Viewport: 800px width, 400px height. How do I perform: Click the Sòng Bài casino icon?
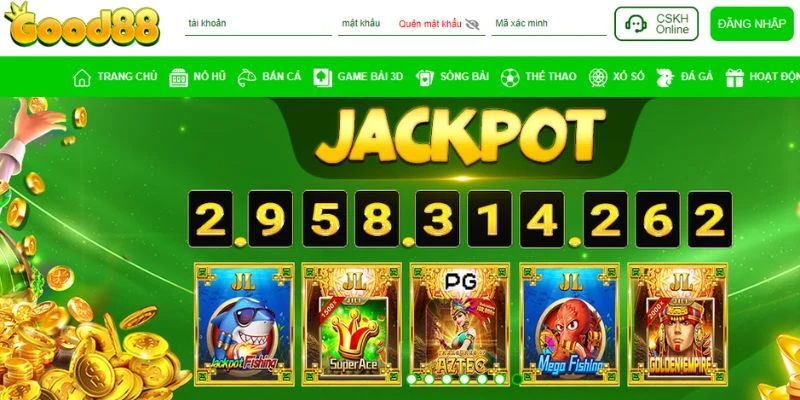click(x=424, y=78)
